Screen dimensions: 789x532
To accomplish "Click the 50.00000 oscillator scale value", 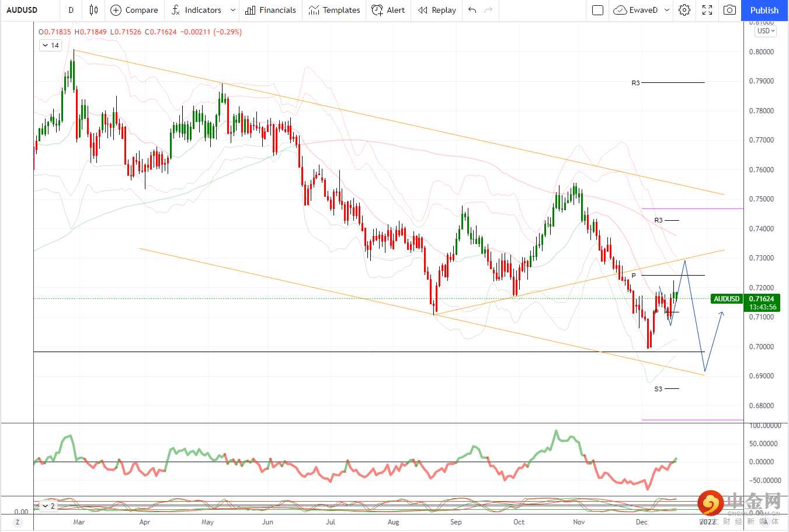I will [764, 444].
